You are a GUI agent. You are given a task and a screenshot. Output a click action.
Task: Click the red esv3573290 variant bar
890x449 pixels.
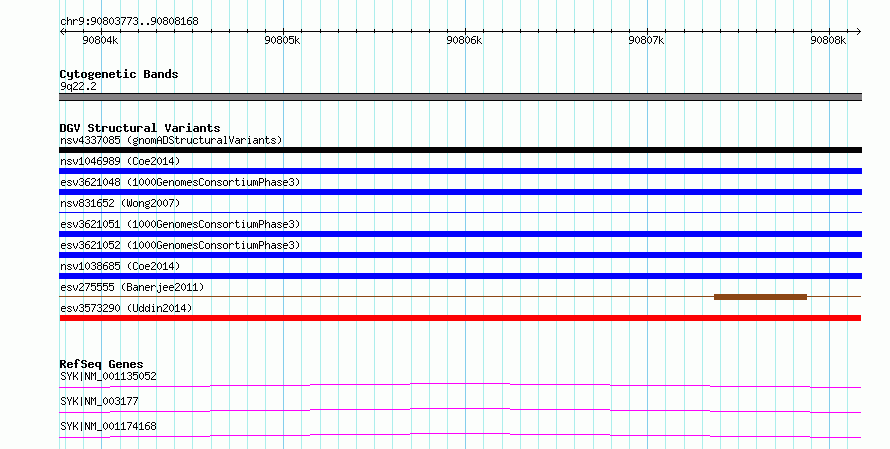tap(460, 318)
